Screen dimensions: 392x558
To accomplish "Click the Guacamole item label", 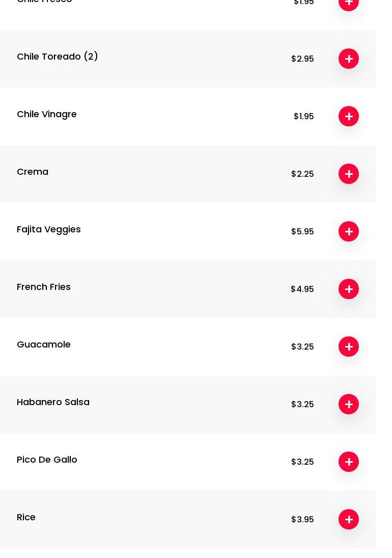I will click(44, 344).
